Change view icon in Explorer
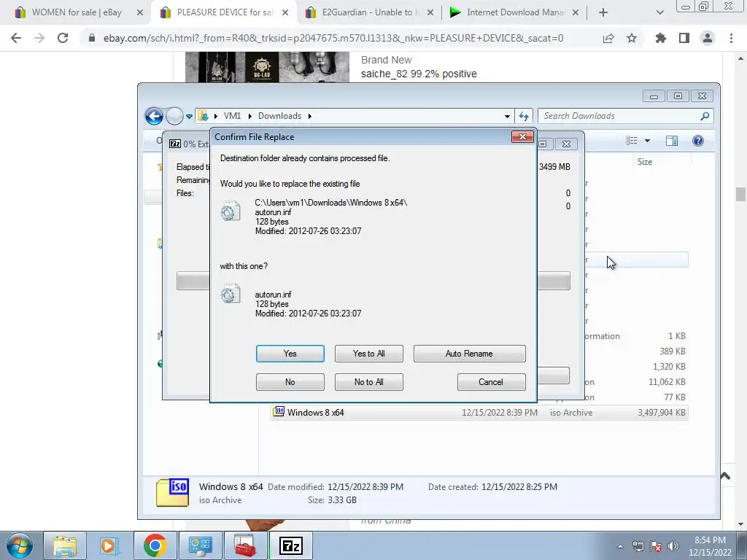The height and width of the screenshot is (560, 747). pyautogui.click(x=631, y=141)
